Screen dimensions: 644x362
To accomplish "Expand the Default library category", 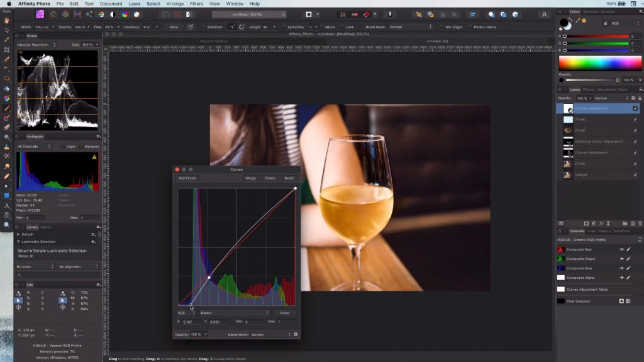I will coord(18,234).
